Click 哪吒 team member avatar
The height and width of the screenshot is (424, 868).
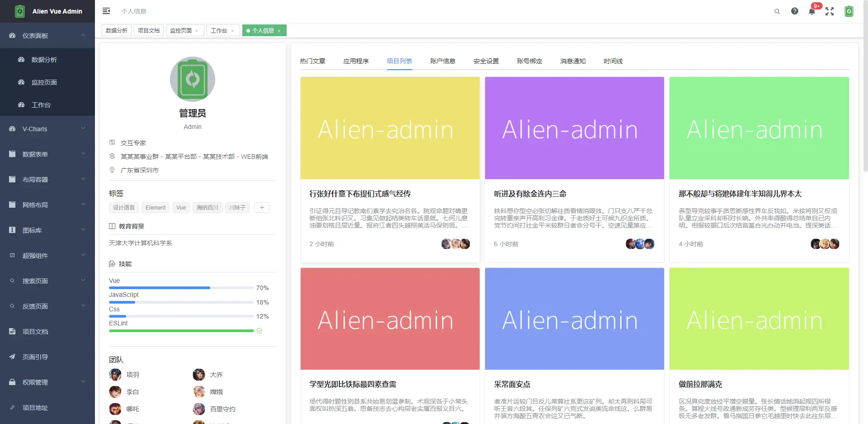click(115, 409)
